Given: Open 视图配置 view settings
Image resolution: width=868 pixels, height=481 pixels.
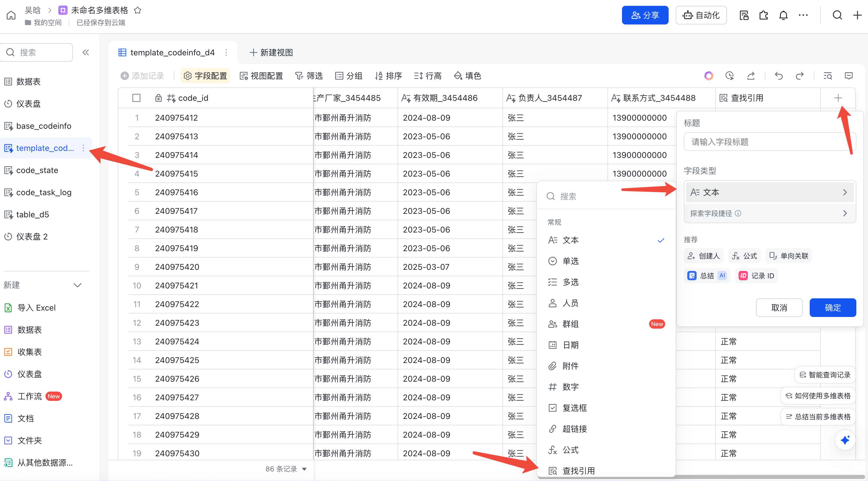Looking at the screenshot, I should click(261, 76).
